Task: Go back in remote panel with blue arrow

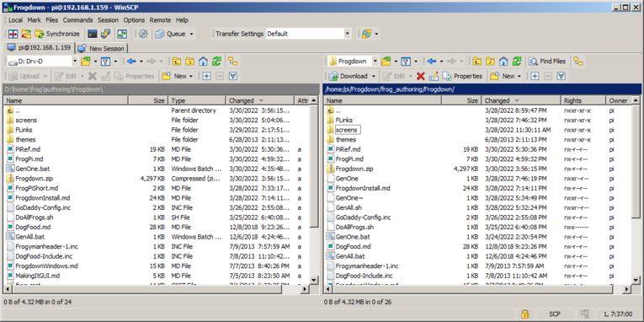Action: pos(431,62)
